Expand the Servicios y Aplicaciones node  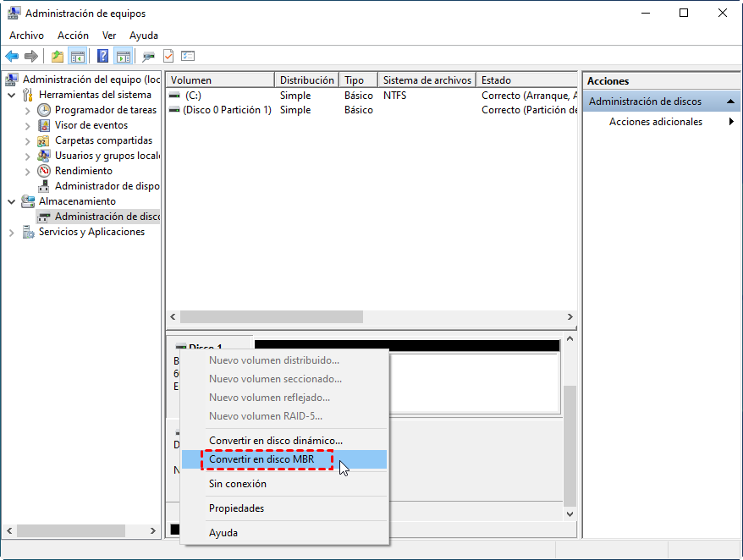click(12, 232)
